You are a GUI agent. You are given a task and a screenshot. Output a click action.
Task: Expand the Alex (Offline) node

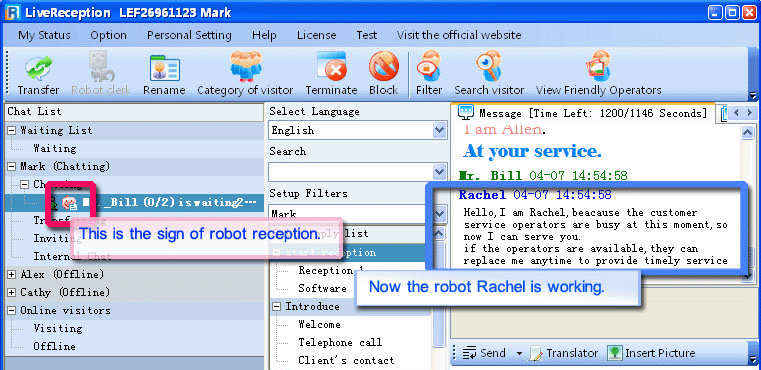[x=12, y=275]
